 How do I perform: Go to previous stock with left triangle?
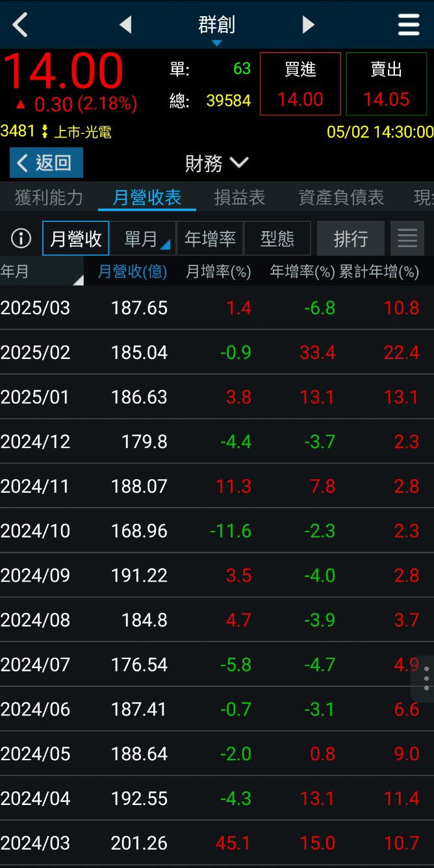click(125, 25)
